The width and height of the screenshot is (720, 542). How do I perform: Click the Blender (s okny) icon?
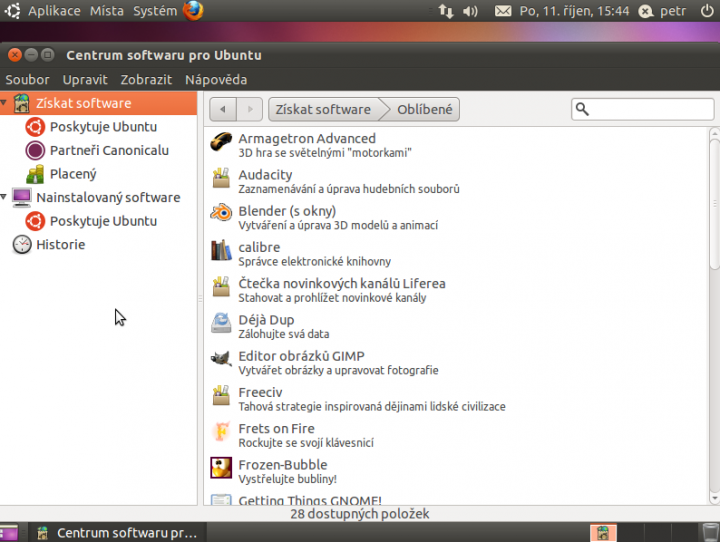tap(221, 213)
